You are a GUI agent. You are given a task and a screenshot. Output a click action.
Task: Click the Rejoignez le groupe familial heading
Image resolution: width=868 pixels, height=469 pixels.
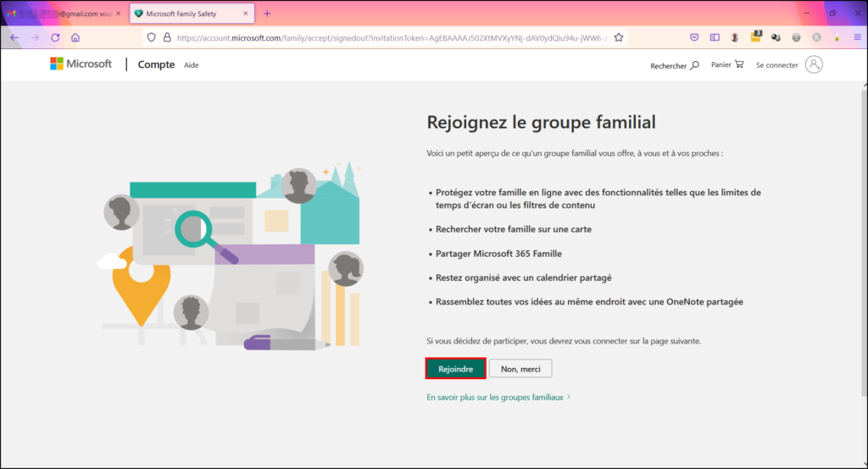click(541, 122)
